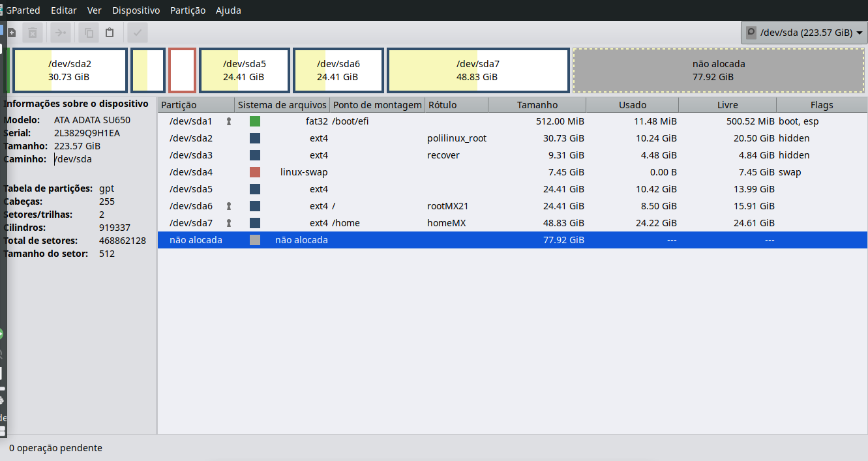
Task: Sort by the Usado column header
Action: (x=633, y=105)
